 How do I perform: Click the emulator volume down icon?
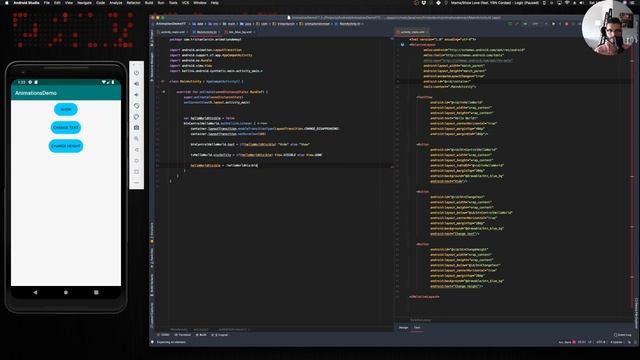[x=136, y=95]
